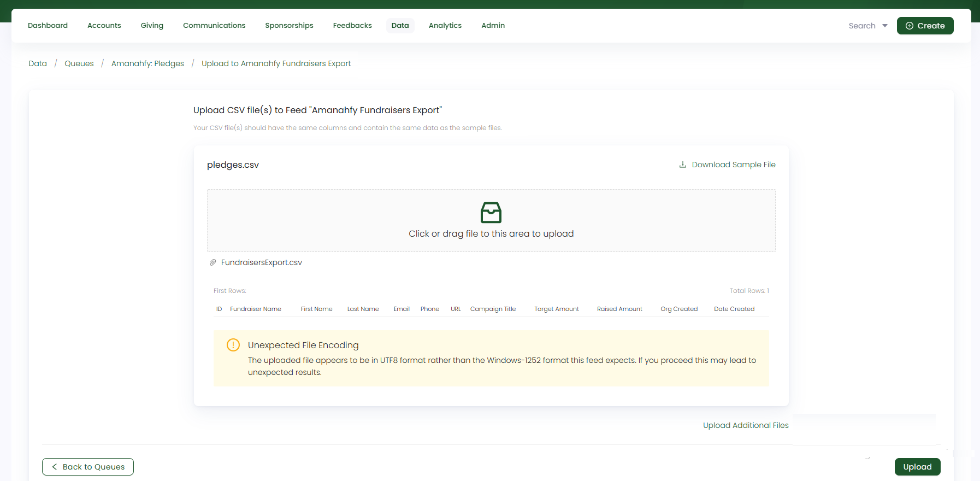This screenshot has width=980, height=481.
Task: Click the Org Created column header
Action: (x=679, y=309)
